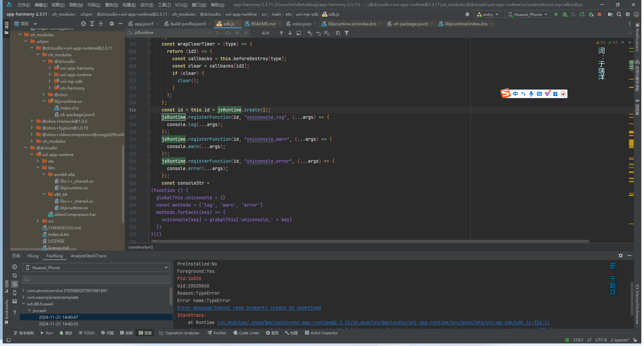This screenshot has height=346, width=644.
Task: Click the green reload arrow in the run toolbar
Action: click(582, 14)
